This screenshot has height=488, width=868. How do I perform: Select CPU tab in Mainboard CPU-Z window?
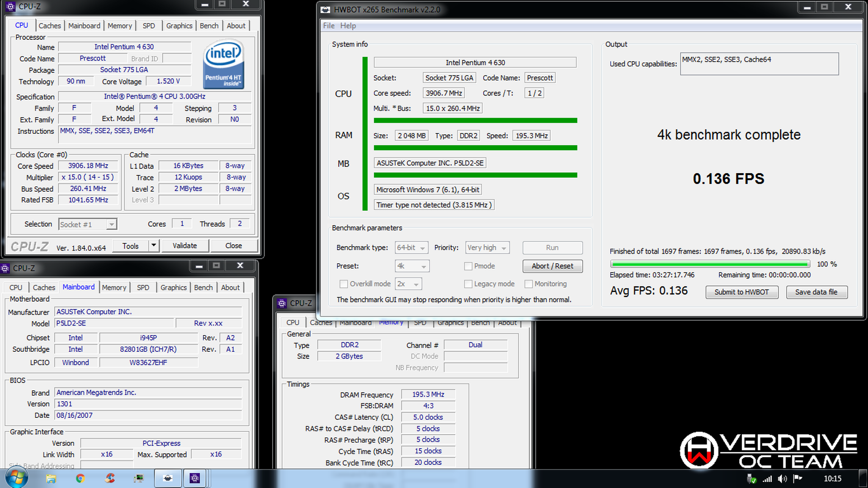16,288
